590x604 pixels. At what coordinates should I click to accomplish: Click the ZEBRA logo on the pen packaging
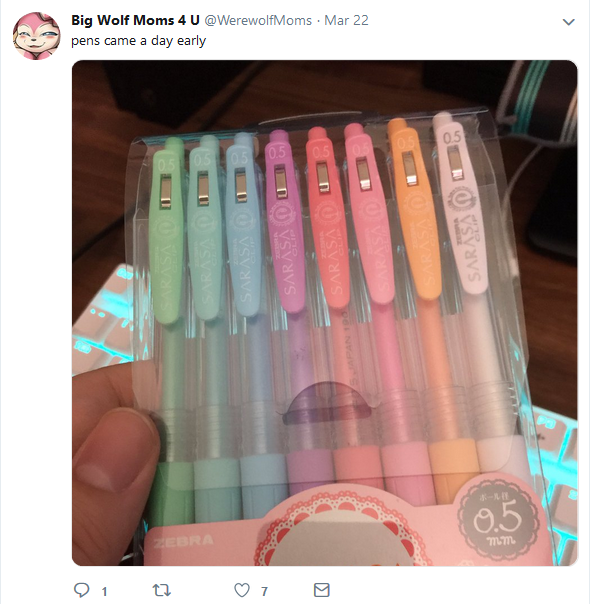click(183, 541)
